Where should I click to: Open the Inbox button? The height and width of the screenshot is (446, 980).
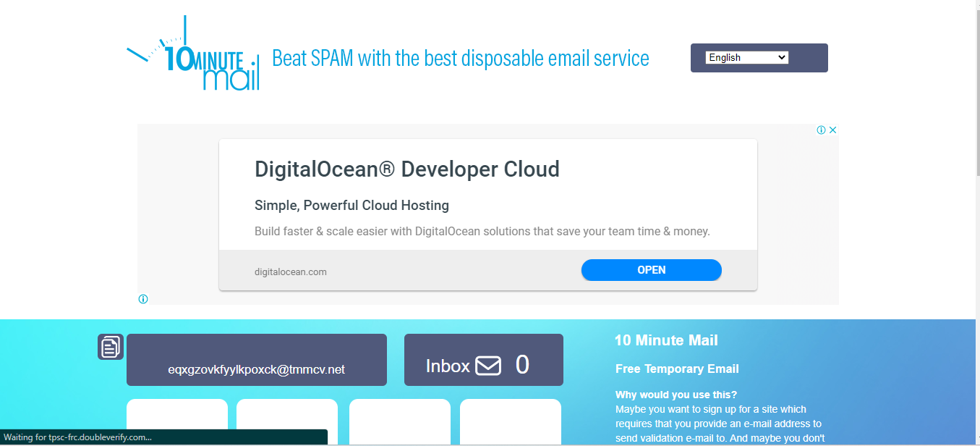point(484,360)
